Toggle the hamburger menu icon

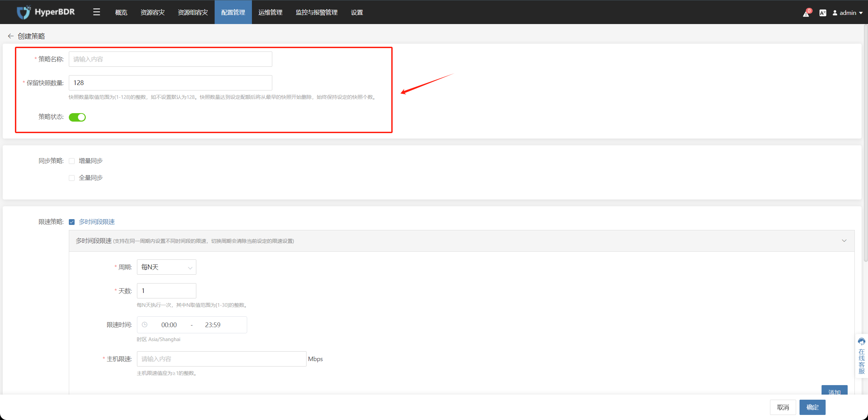[x=97, y=12]
